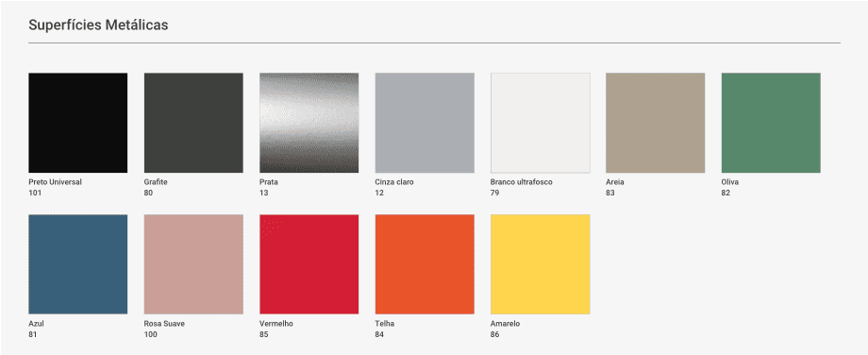Click code 80 under Grafite
The image size is (868, 355).
[x=148, y=194]
